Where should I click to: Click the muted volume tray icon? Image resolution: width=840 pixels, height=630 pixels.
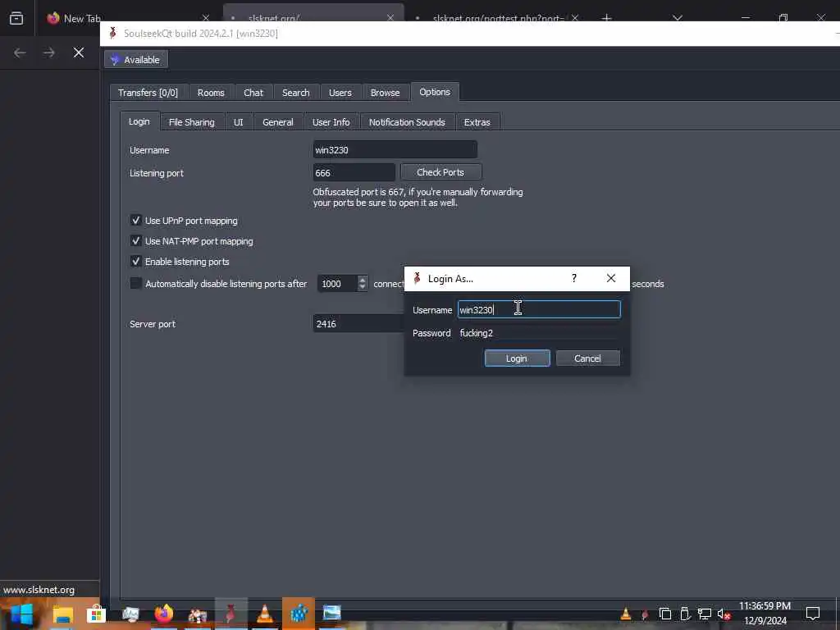pos(724,614)
